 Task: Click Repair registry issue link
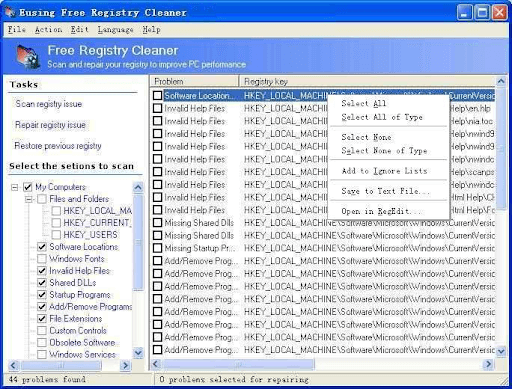pyautogui.click(x=50, y=125)
